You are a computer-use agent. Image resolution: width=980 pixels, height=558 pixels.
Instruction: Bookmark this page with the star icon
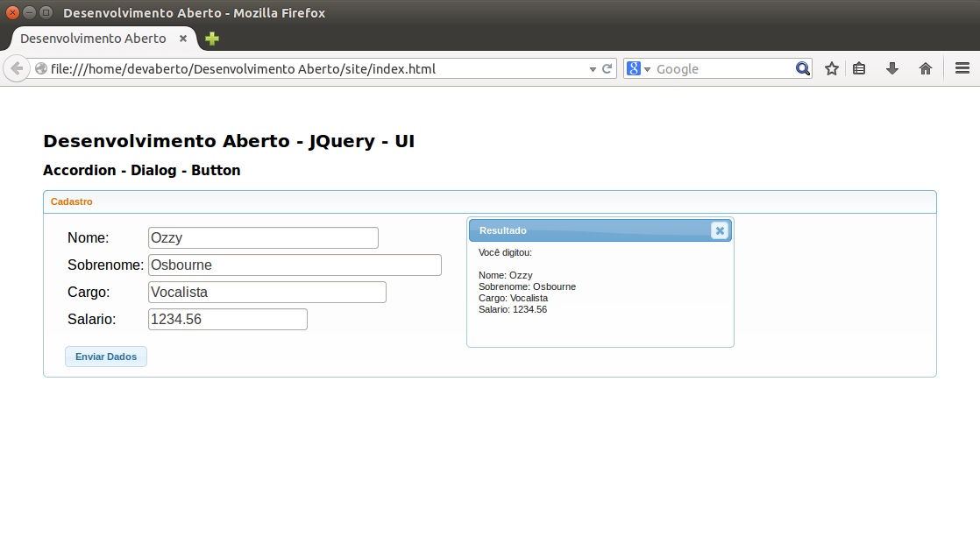pos(831,68)
